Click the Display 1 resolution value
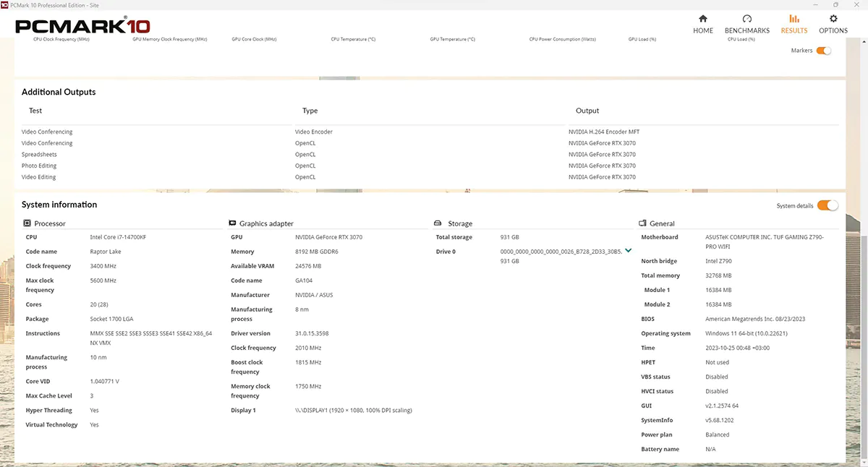Image resolution: width=868 pixels, height=467 pixels. point(354,410)
